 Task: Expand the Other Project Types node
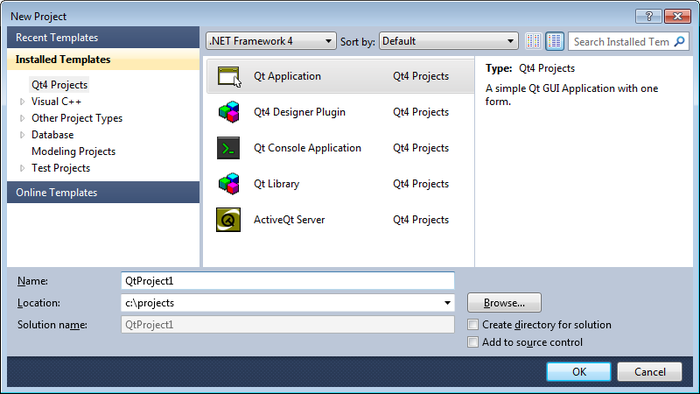point(22,118)
